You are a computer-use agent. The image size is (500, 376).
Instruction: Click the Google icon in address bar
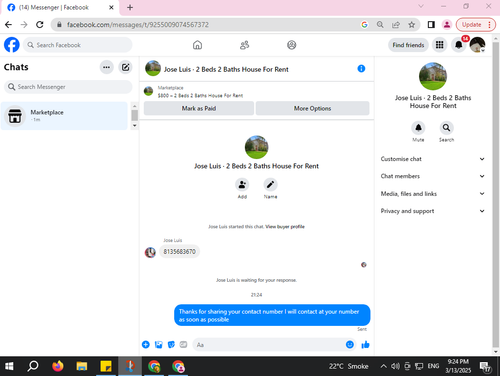click(x=364, y=25)
